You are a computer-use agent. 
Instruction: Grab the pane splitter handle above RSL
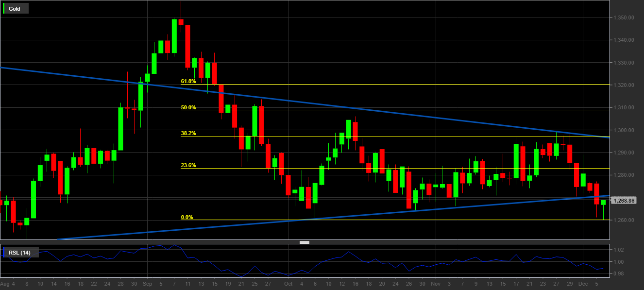pyautogui.click(x=305, y=242)
